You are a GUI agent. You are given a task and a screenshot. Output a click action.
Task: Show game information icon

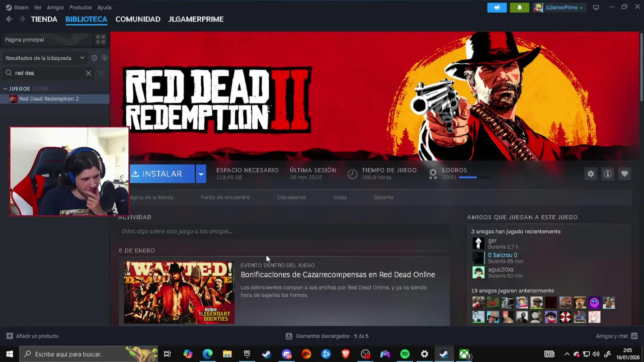point(608,173)
